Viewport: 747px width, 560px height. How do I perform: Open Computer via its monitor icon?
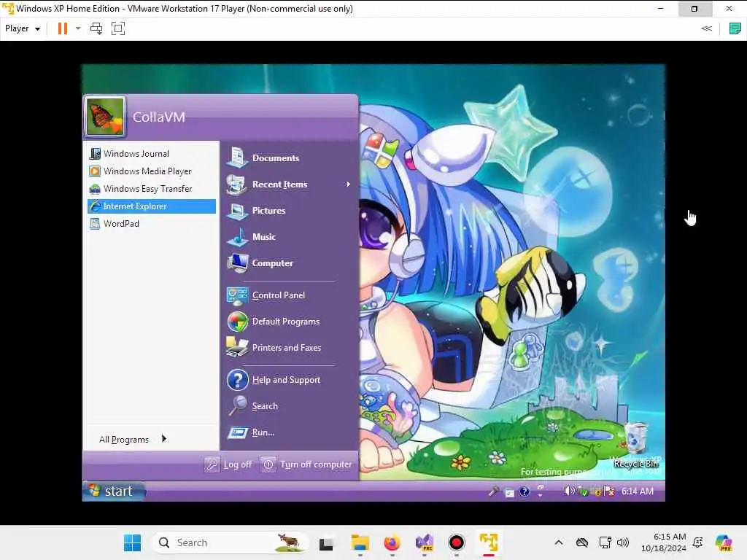237,262
